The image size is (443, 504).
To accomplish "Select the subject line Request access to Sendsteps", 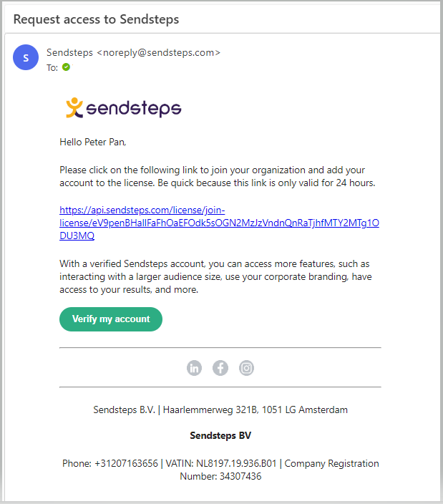I will 96,19.
